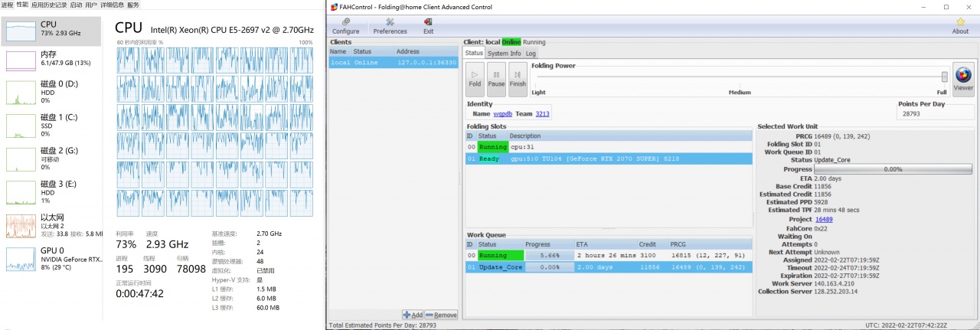Open the 用户 tab in Task Manager
The height and width of the screenshot is (330, 980).
[x=91, y=5]
